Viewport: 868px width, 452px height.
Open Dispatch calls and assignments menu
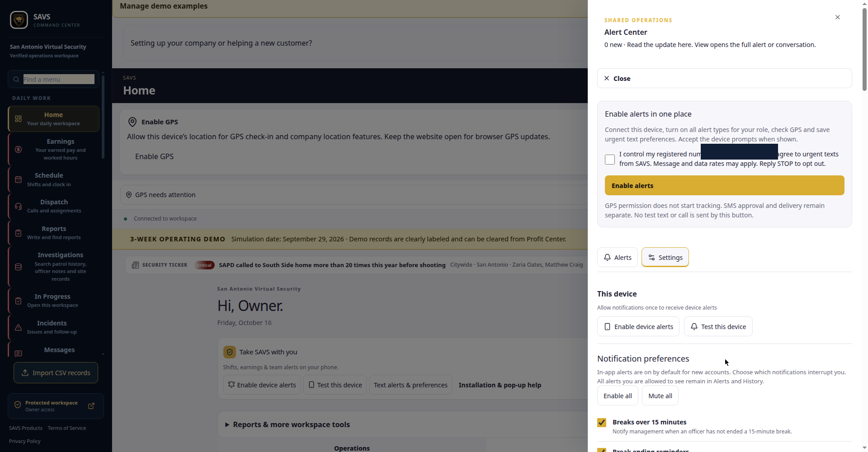click(x=53, y=206)
